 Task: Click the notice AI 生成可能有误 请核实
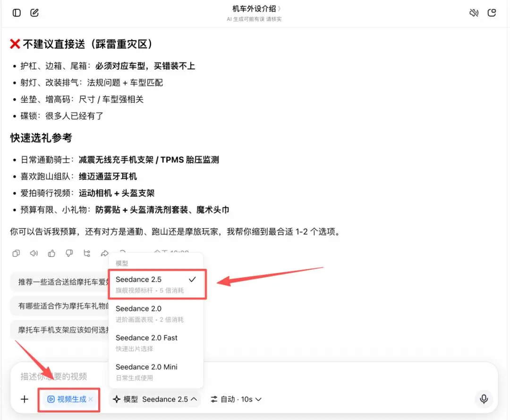point(254,19)
